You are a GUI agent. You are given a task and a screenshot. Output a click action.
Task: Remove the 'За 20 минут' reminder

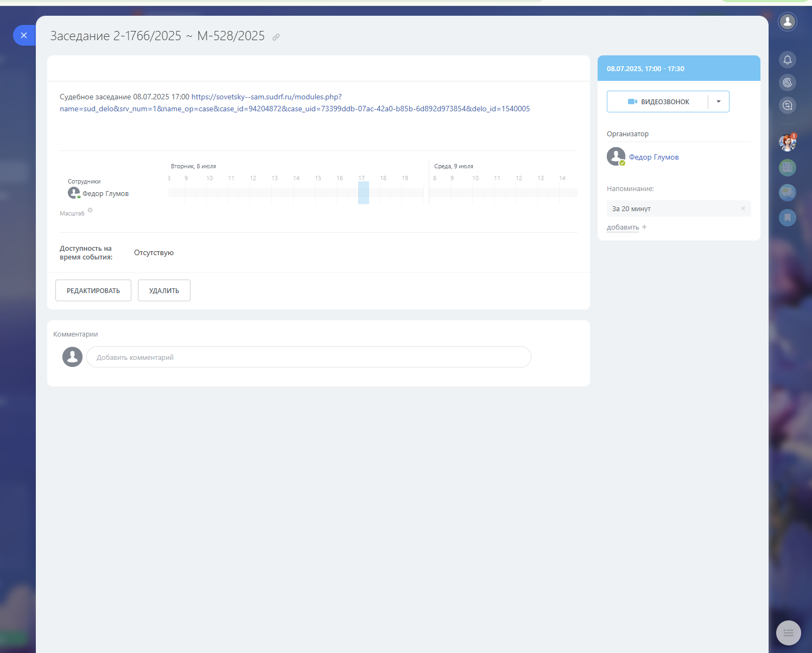(x=743, y=208)
